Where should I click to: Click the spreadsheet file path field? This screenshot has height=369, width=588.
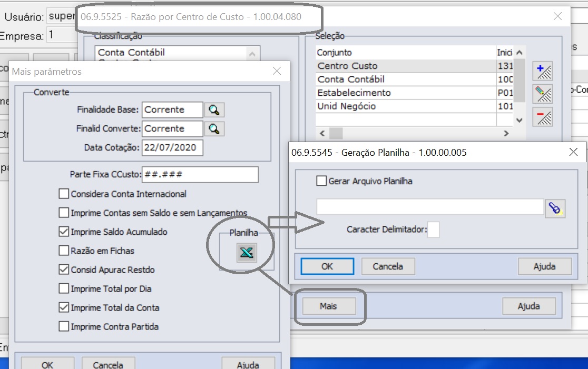(x=430, y=207)
